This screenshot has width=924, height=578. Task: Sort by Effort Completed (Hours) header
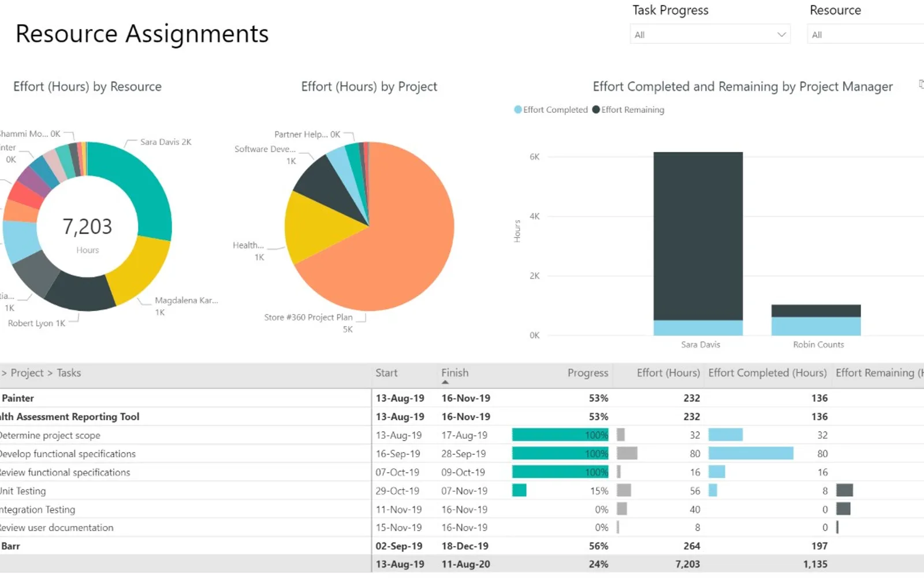pyautogui.click(x=767, y=373)
